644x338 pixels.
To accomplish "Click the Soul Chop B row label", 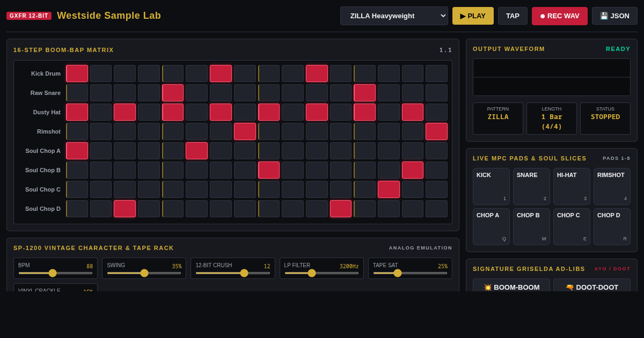I will pyautogui.click(x=43, y=170).
